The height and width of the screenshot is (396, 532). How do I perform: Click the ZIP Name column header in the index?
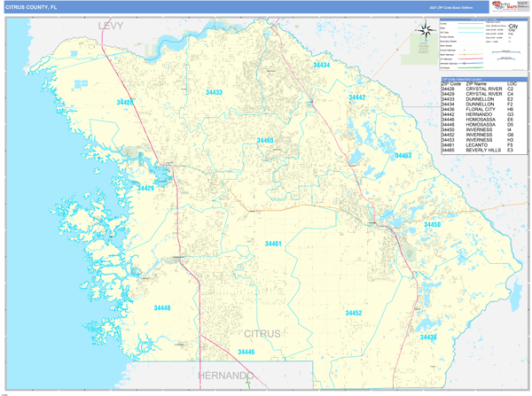[x=476, y=84]
